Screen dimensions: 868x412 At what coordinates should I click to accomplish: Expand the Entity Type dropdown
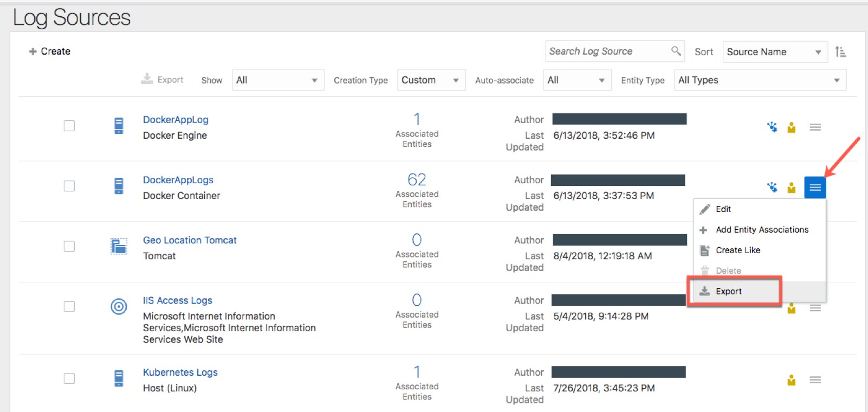[760, 80]
